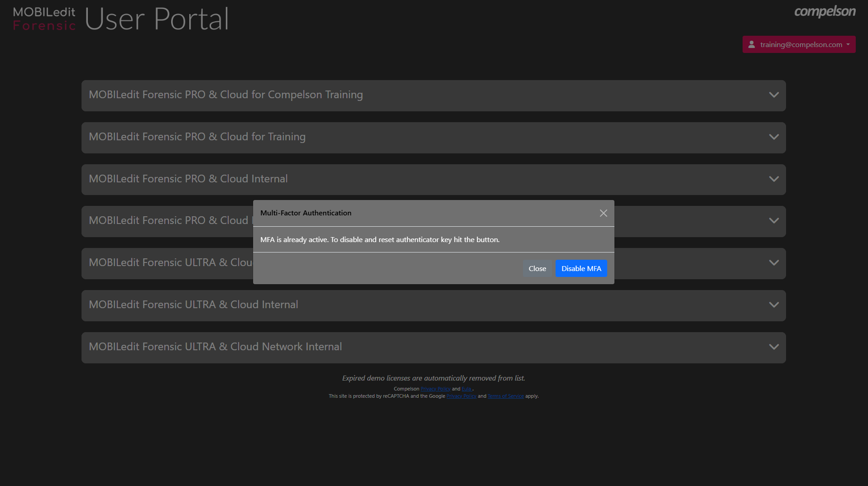Screen dimensions: 868x486
Task: Expand ULTRA & Cloud Network Internal chevron
Action: coord(774,347)
